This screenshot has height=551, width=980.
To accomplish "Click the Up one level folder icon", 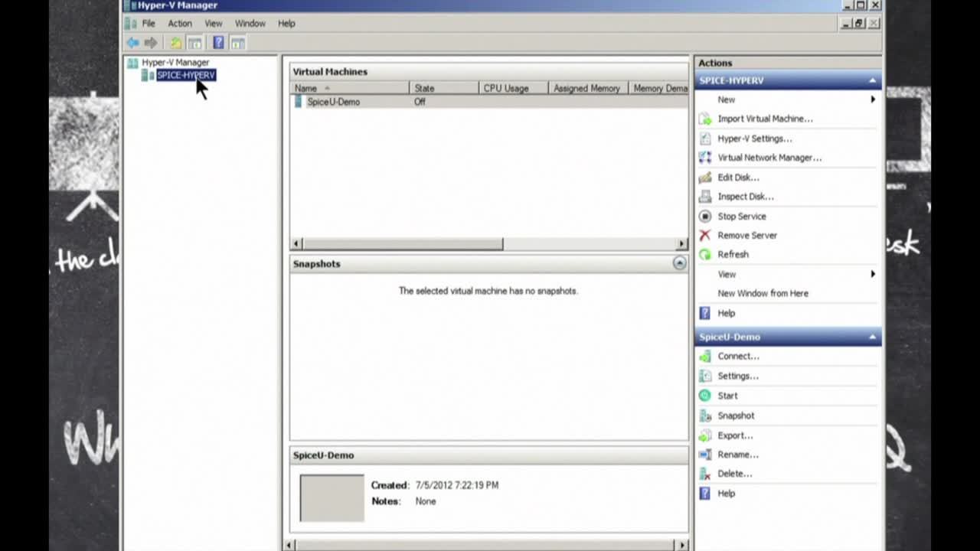I will coord(176,43).
